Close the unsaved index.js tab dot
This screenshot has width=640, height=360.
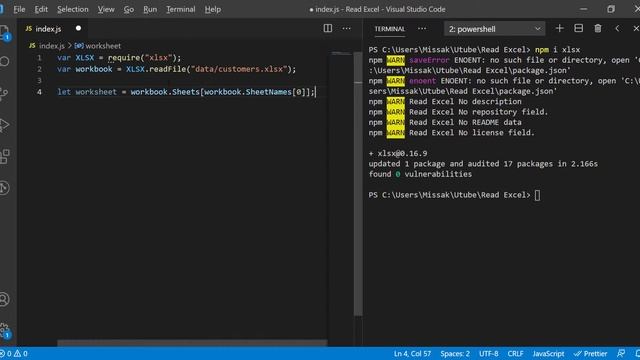click(78, 28)
